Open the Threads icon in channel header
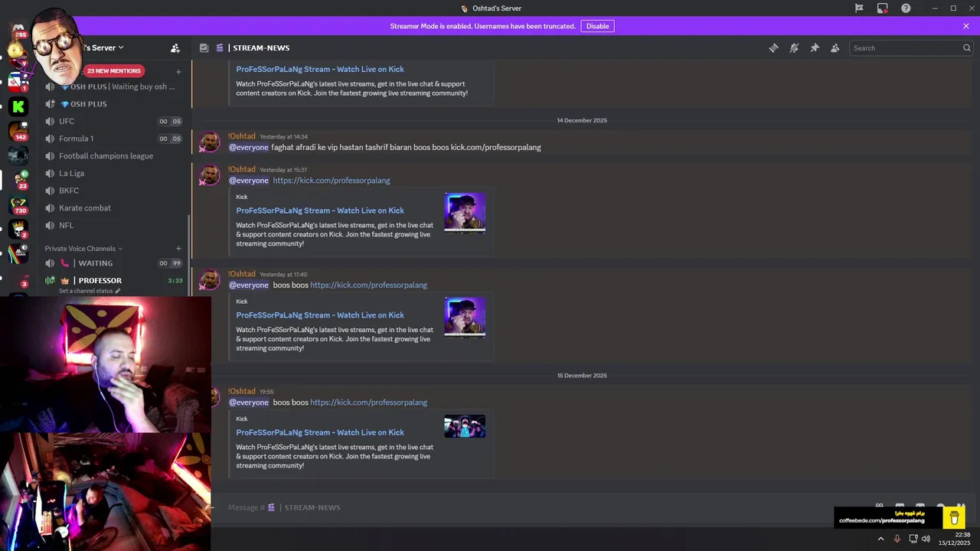 [773, 47]
